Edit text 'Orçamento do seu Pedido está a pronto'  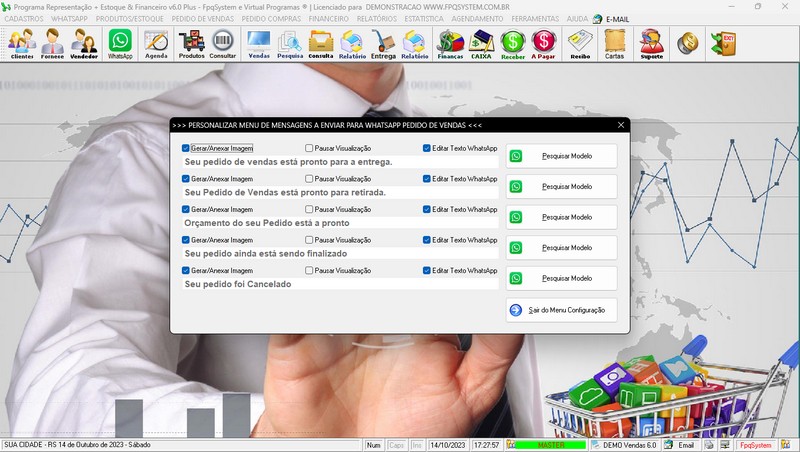(x=340, y=223)
